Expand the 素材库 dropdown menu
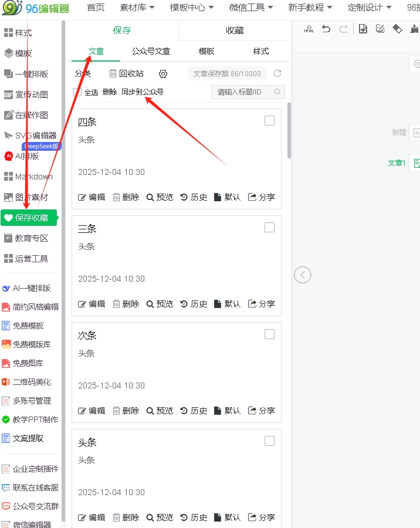This screenshot has width=420, height=528. 137,8
